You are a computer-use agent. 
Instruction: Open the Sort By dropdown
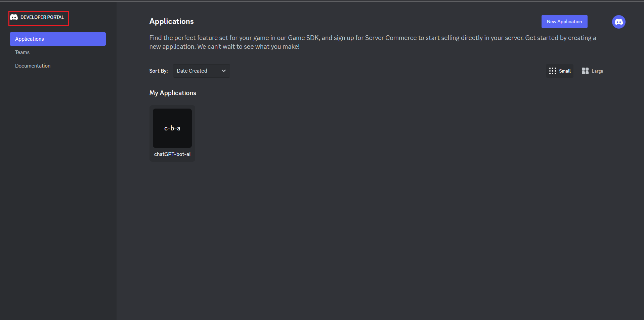[x=201, y=71]
